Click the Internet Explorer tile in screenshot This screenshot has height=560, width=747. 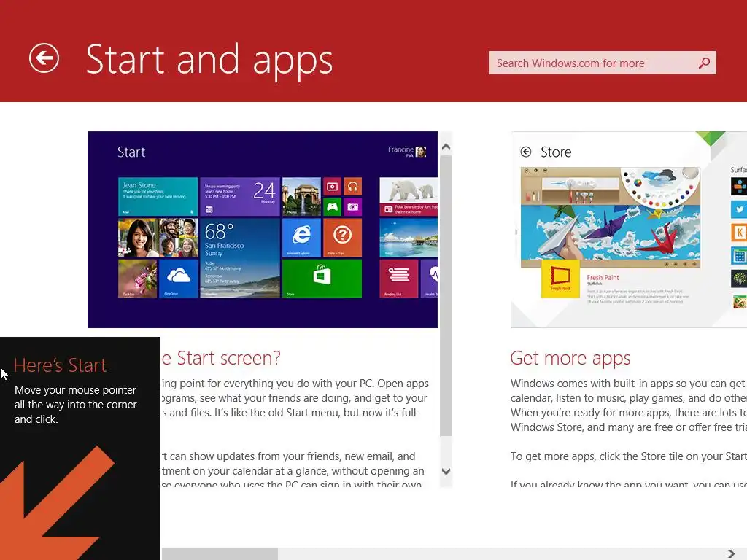pyautogui.click(x=301, y=237)
